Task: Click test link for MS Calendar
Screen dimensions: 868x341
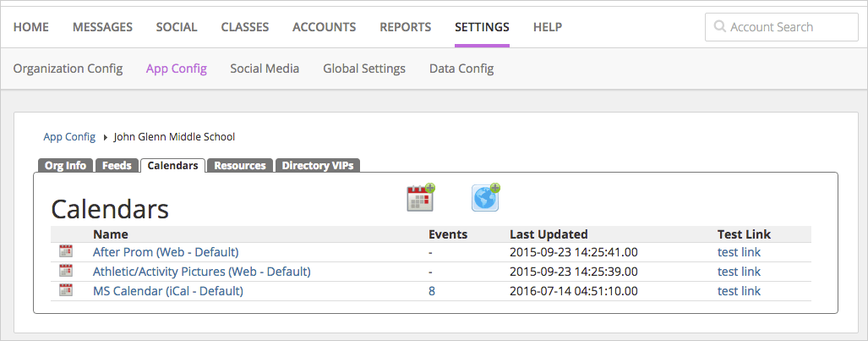Action: (x=739, y=291)
